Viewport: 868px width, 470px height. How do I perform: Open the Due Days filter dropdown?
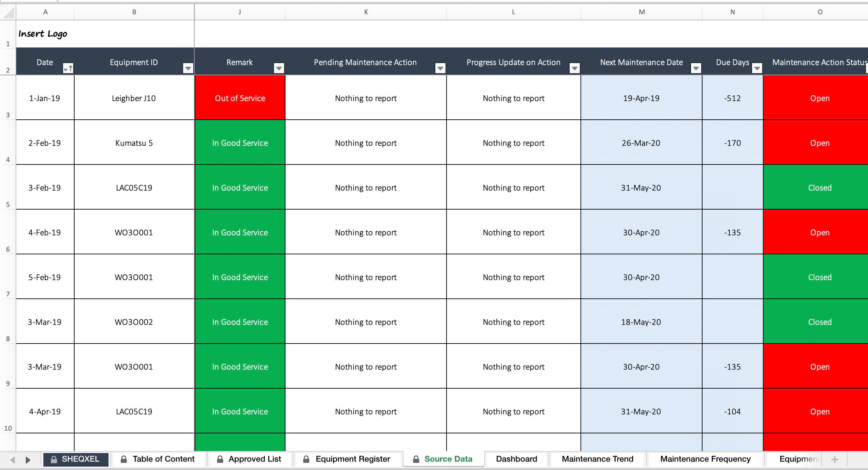click(757, 68)
